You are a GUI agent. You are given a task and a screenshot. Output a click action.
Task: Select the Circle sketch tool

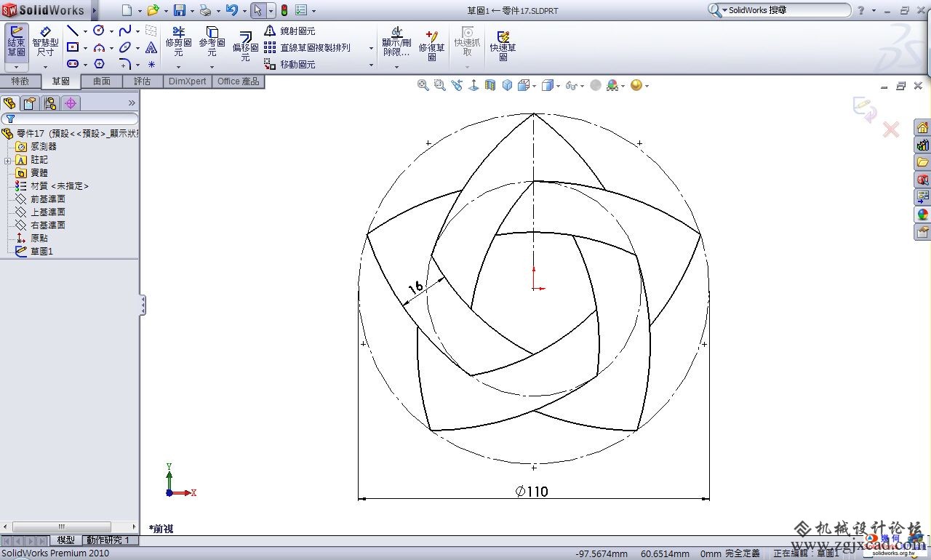[99, 31]
